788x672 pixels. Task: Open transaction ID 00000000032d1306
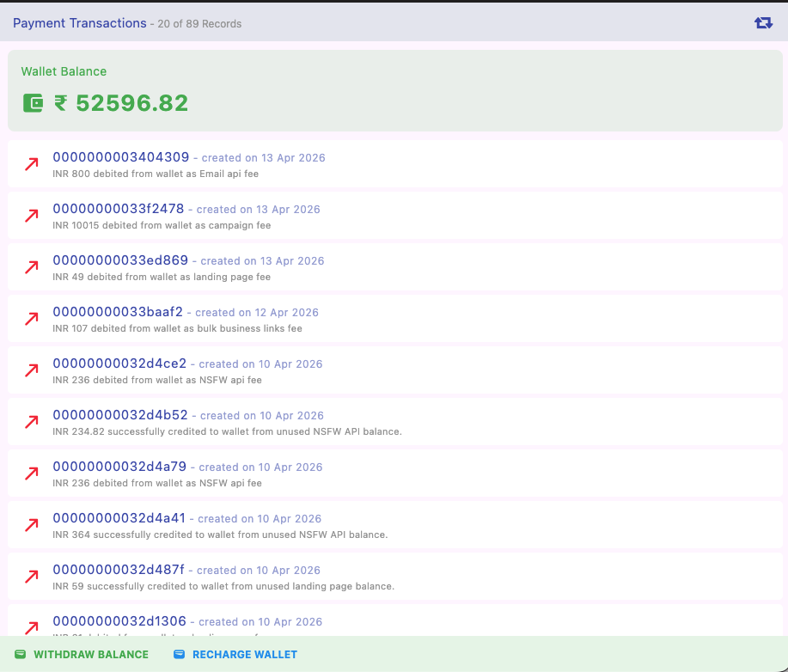tap(119, 621)
